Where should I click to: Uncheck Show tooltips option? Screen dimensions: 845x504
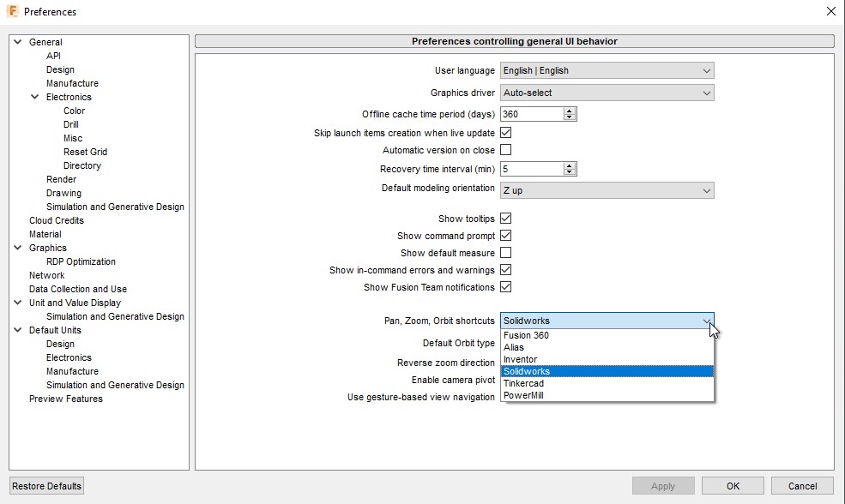[506, 219]
